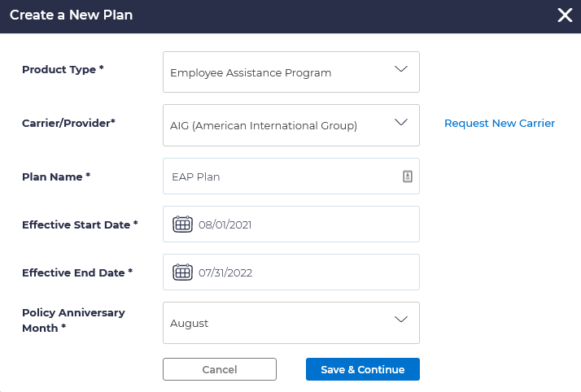
Task: Follow the Request New Carrier link
Action: coord(500,124)
